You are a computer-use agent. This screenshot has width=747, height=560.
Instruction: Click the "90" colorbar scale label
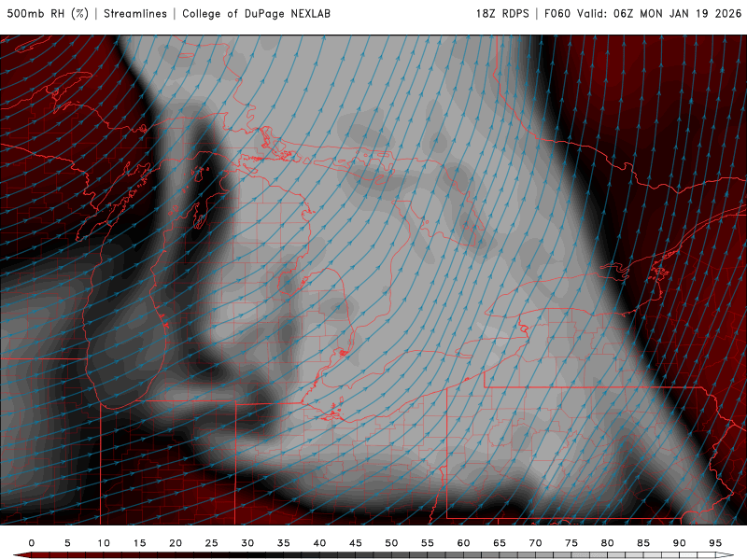(680, 543)
